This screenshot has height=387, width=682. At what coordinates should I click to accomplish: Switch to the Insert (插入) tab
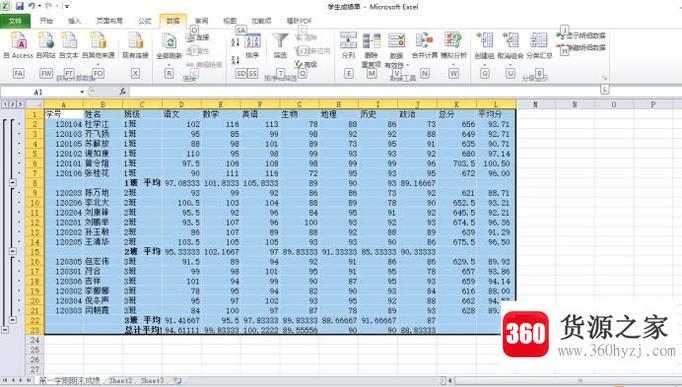pos(74,20)
